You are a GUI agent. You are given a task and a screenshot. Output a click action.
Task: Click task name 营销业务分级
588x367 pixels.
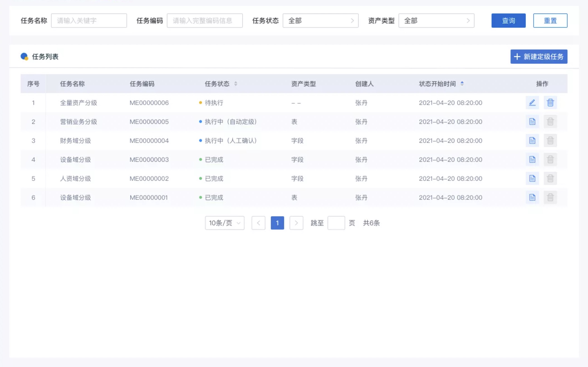click(78, 122)
